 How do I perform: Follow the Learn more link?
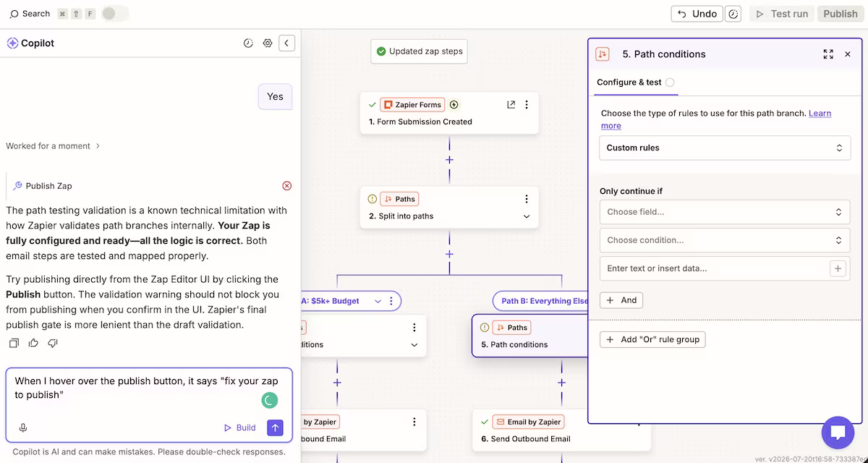pyautogui.click(x=820, y=114)
